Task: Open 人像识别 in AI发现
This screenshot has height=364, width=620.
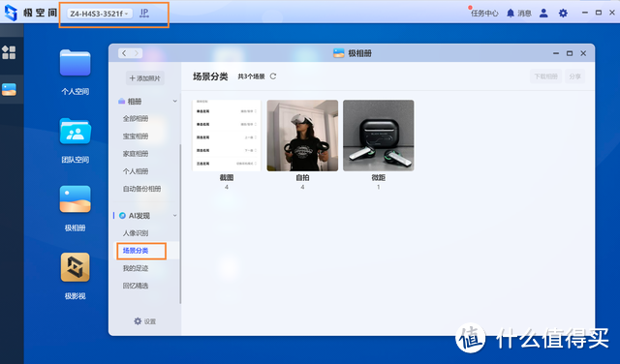Action: 136,232
